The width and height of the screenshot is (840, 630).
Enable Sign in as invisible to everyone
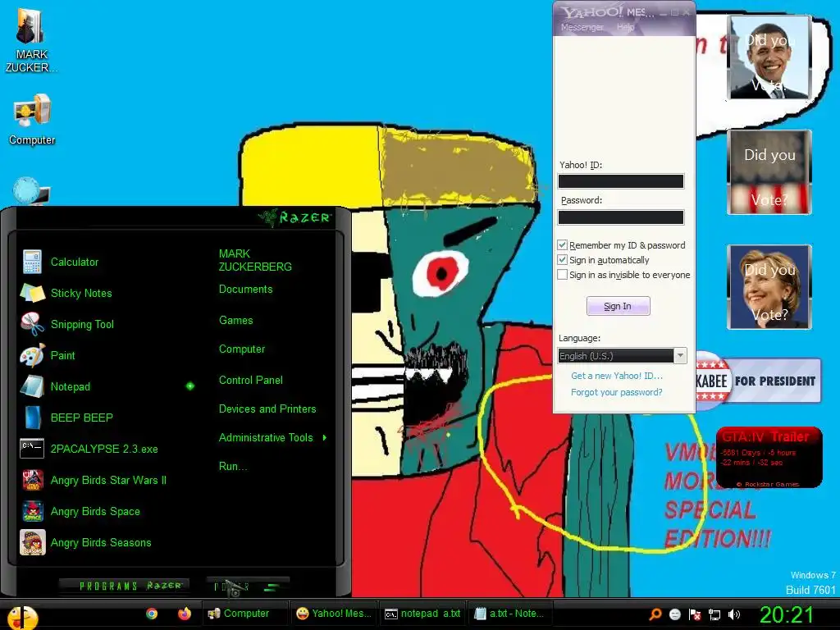[x=562, y=275]
